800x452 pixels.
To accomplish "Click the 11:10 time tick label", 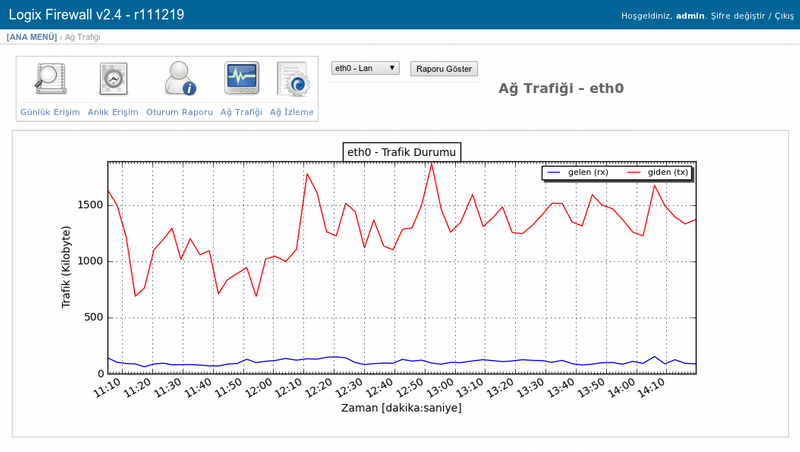I will point(107,388).
